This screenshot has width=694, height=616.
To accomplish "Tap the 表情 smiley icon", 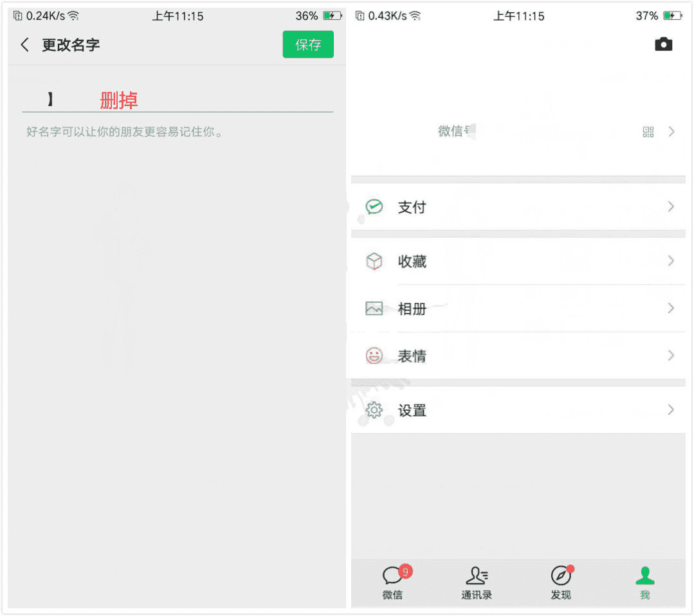I will coord(374,356).
